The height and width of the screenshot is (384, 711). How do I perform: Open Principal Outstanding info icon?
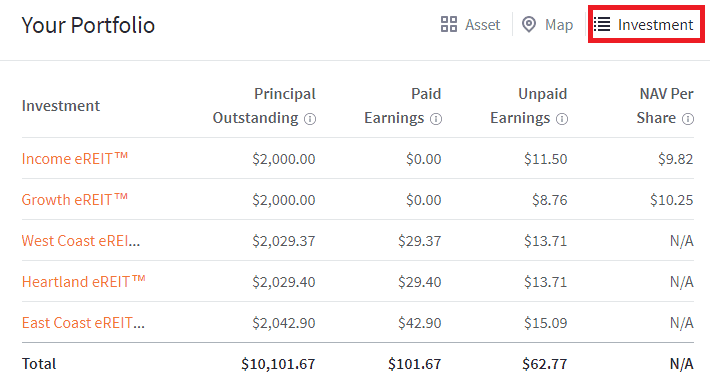coord(310,119)
